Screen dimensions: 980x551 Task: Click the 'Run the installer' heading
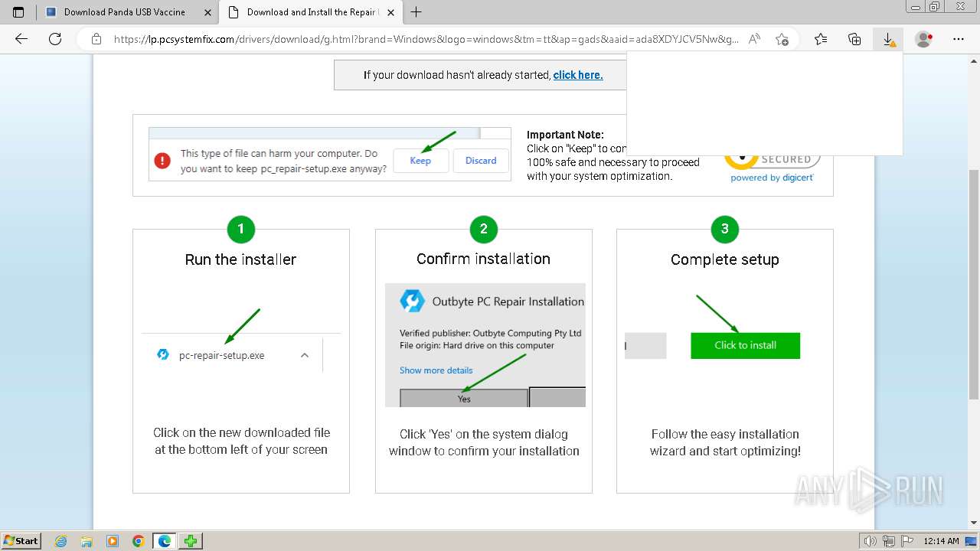click(x=240, y=259)
